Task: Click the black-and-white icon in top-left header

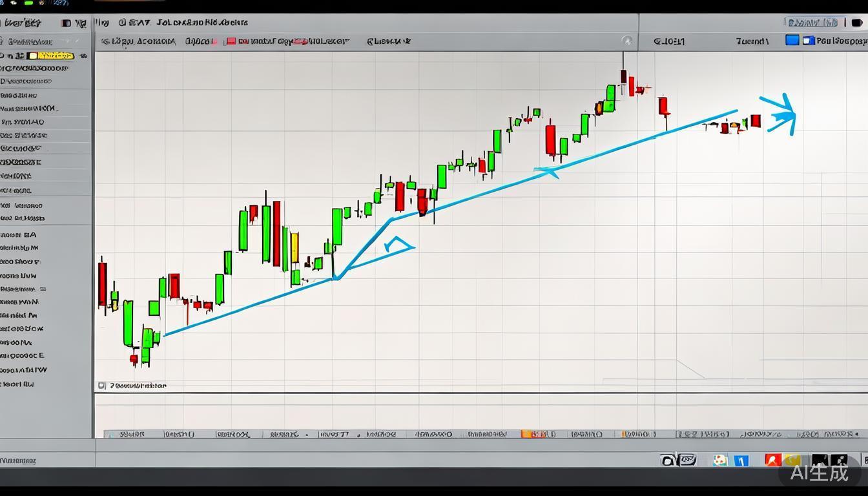Action: 66,23
